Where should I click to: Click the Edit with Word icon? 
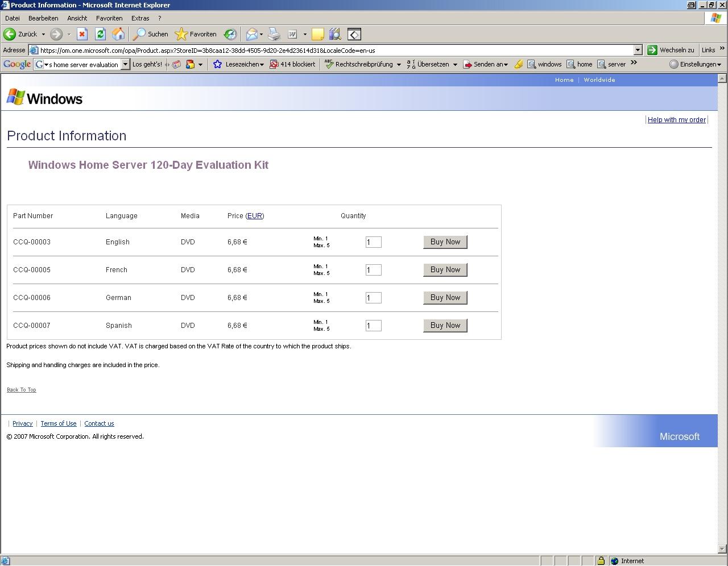[x=292, y=34]
